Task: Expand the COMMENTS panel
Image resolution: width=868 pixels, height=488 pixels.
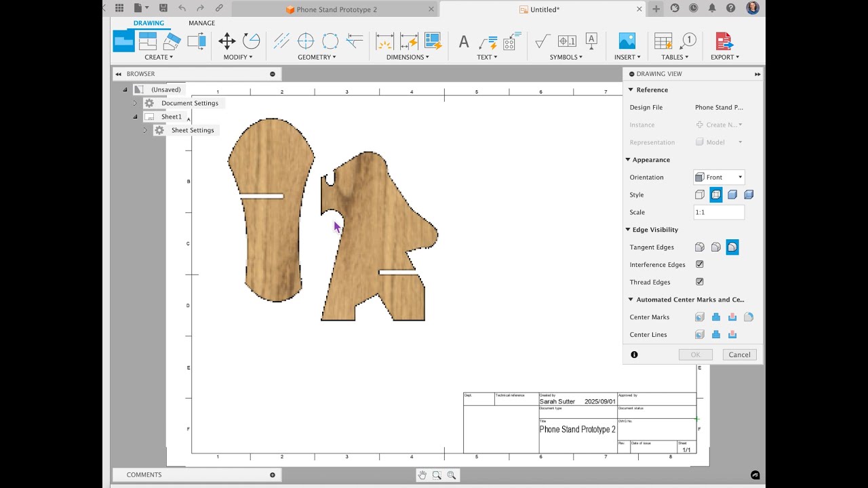Action: pos(273,475)
